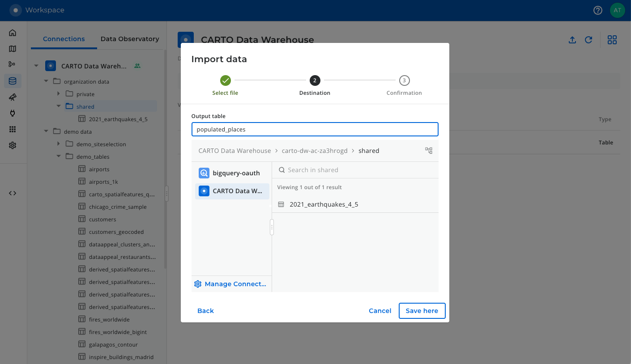
Task: Select the airports table
Action: pyautogui.click(x=99, y=169)
